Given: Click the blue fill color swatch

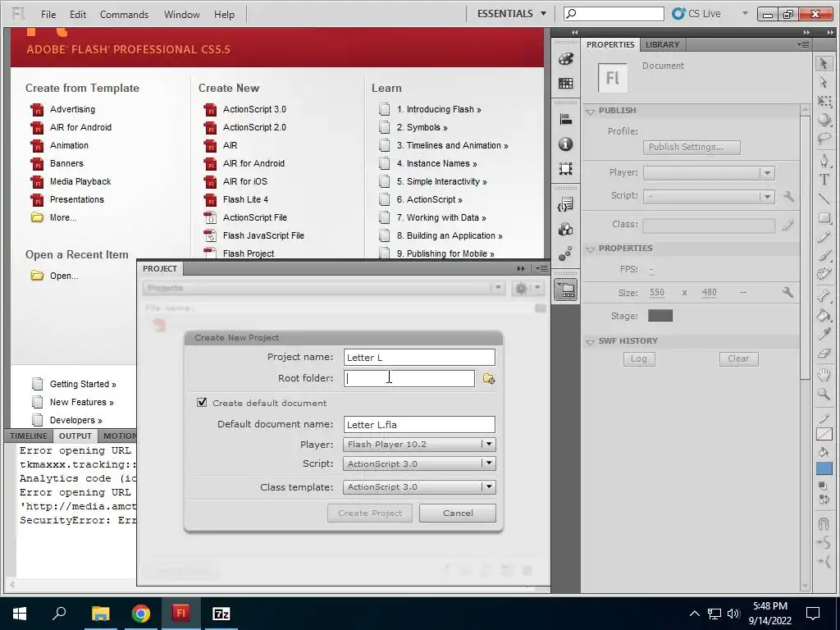Looking at the screenshot, I should click(x=824, y=468).
